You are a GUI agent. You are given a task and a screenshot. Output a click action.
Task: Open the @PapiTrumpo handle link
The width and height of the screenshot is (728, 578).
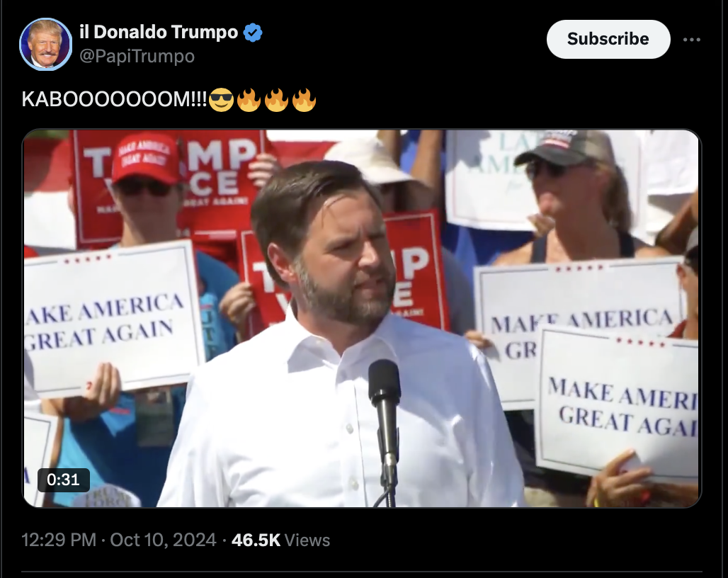pyautogui.click(x=137, y=56)
